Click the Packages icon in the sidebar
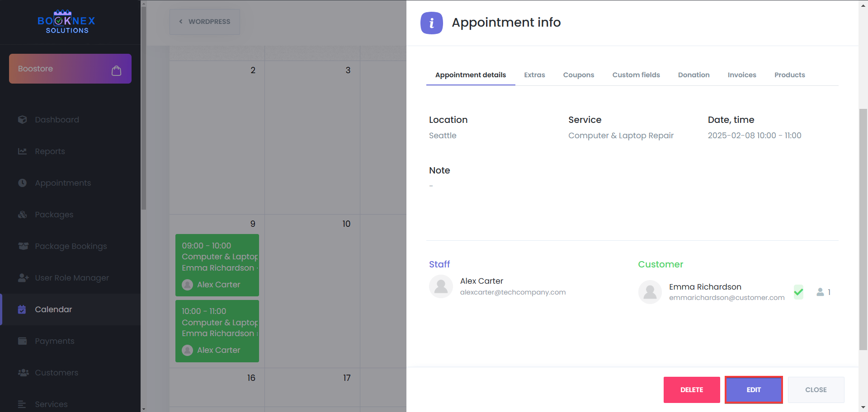This screenshot has width=868, height=412. click(x=23, y=214)
